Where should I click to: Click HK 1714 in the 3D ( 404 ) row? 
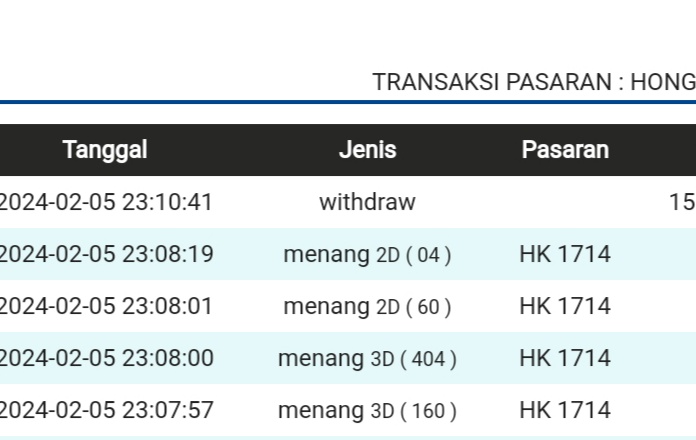[x=565, y=358]
